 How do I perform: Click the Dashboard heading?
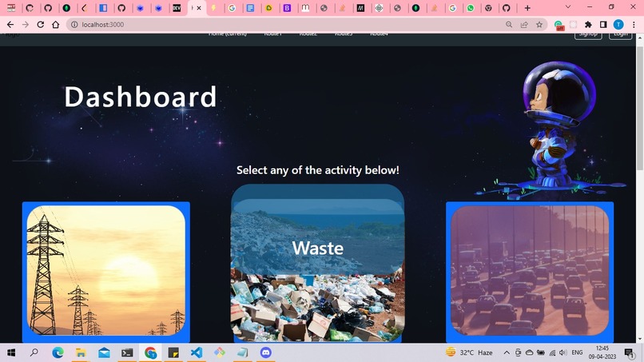tap(140, 97)
